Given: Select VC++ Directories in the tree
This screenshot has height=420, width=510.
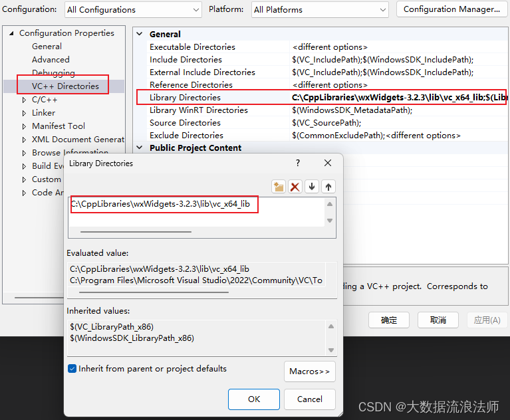Looking at the screenshot, I should [x=65, y=86].
